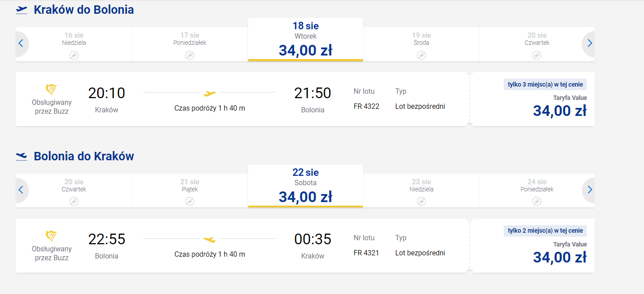Image resolution: width=644 pixels, height=294 pixels.
Task: Click the 'tylko 3 miejsc(a) w tej cenie' badge
Action: pos(545,84)
